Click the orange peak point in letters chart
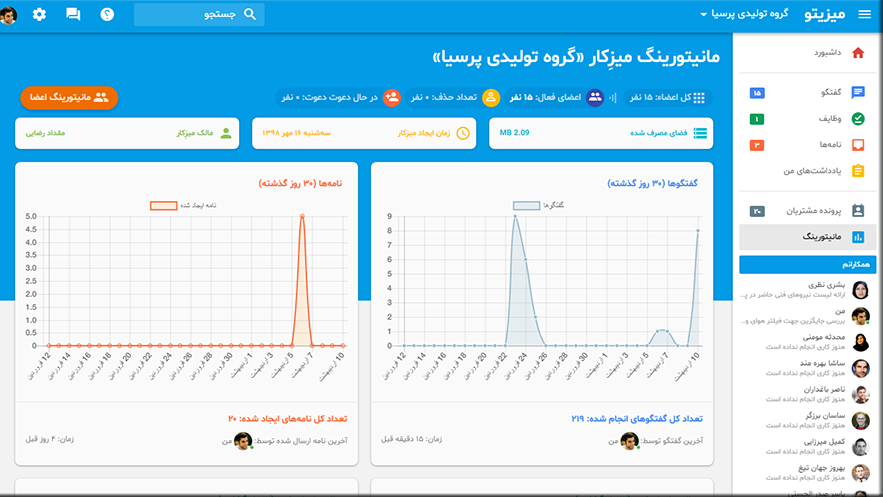 (x=302, y=216)
